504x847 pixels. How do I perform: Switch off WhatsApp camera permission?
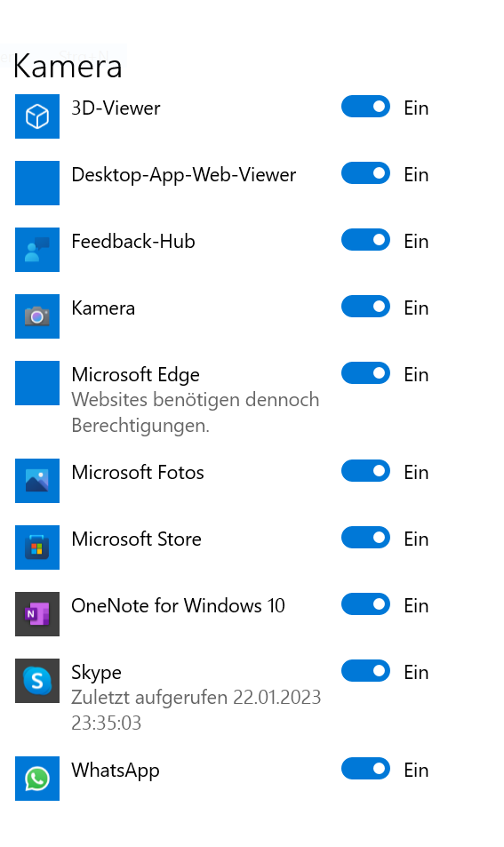pos(365,769)
